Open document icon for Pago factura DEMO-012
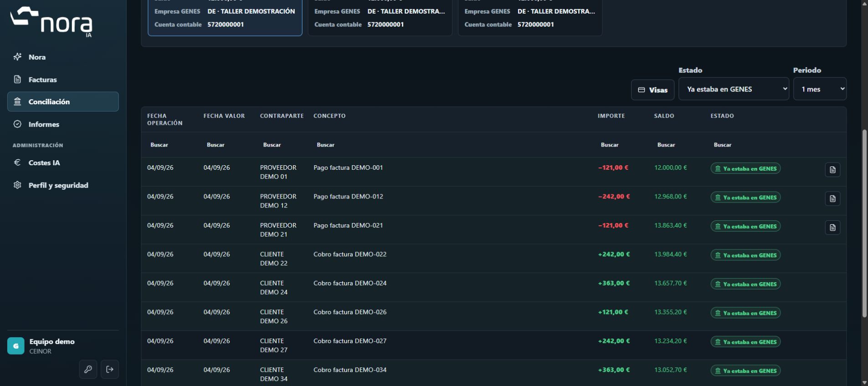Screen dimensions: 868x386 coord(832,198)
